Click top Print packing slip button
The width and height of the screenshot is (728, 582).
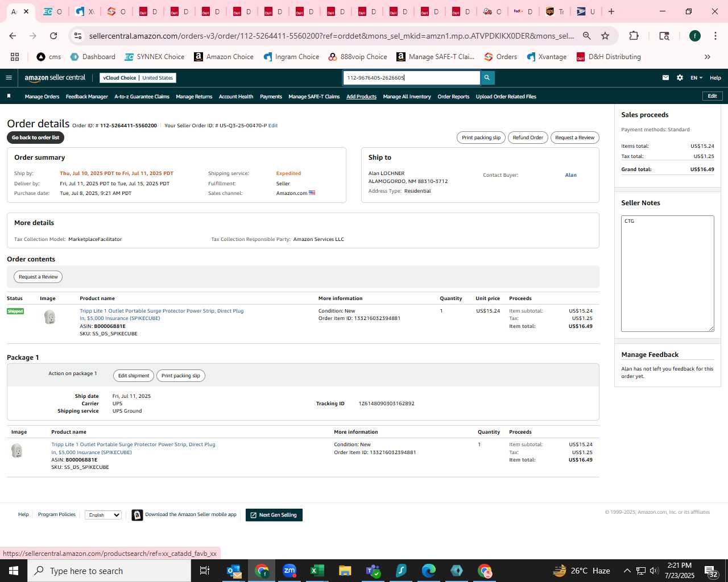(481, 138)
